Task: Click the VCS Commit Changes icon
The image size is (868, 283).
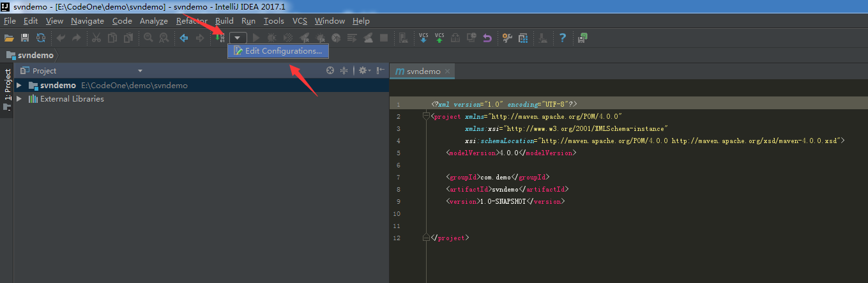Action: [x=439, y=38]
